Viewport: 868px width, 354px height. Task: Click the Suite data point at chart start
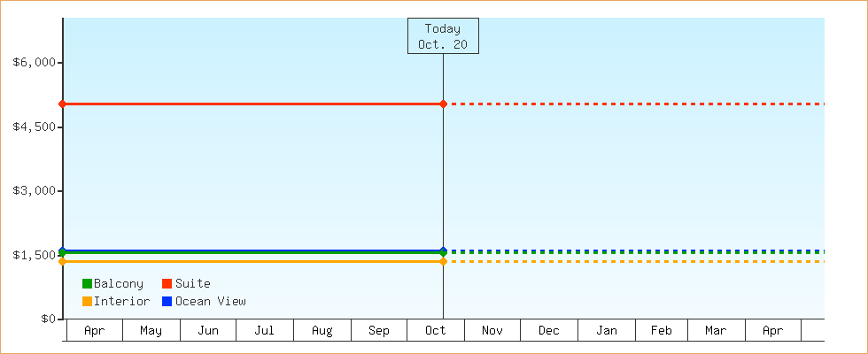click(x=63, y=104)
